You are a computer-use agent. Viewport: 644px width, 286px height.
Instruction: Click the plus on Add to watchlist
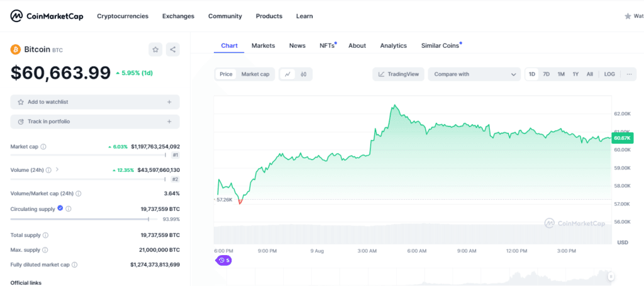(169, 102)
